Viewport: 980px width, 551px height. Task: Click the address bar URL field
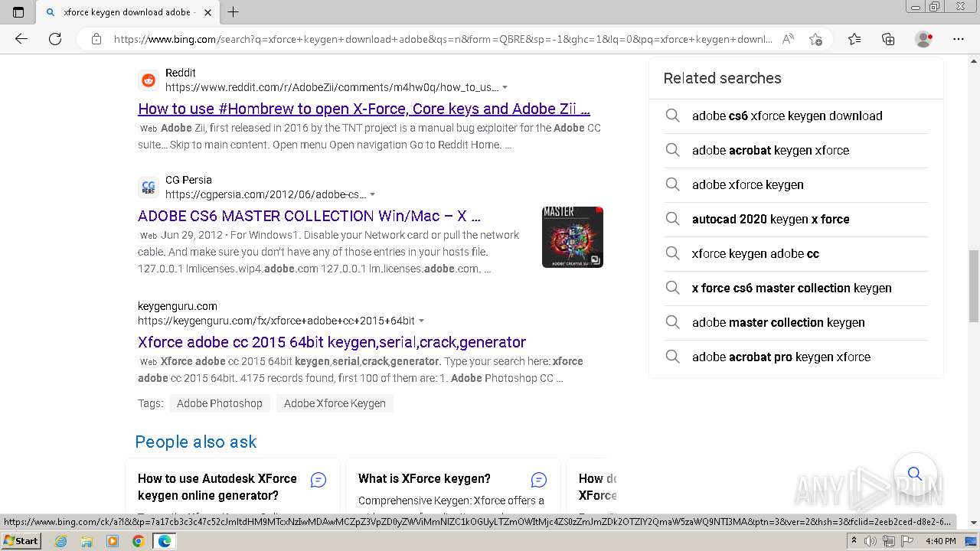click(x=443, y=39)
